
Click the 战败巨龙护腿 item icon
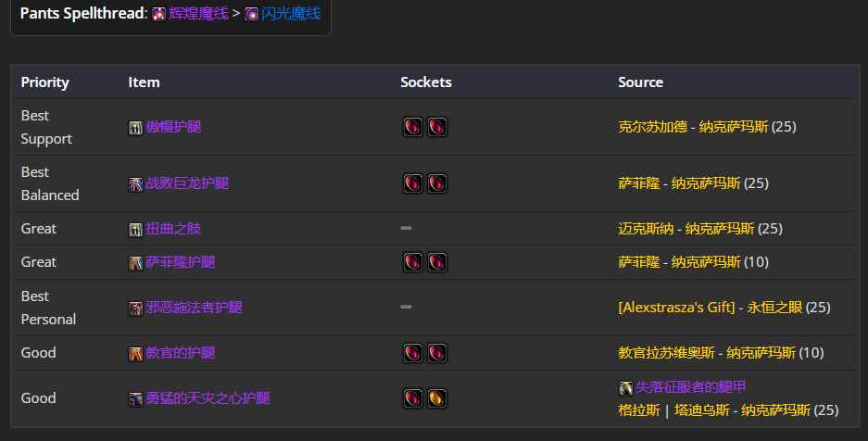click(x=135, y=184)
